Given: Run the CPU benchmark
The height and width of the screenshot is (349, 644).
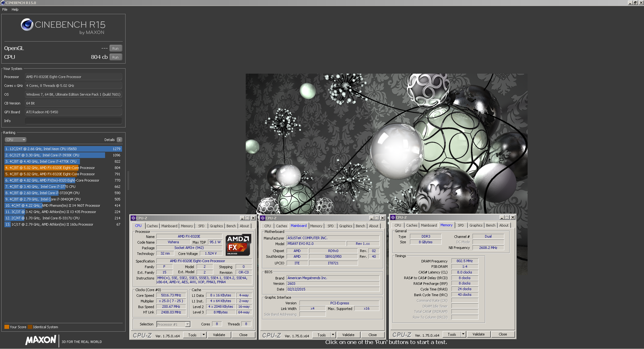Looking at the screenshot, I should pos(115,57).
